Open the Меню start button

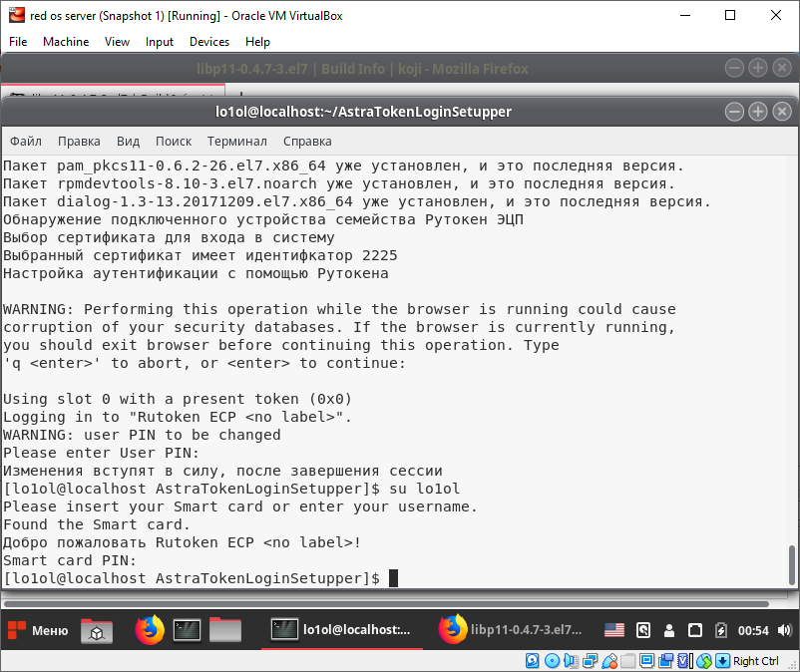[38, 631]
